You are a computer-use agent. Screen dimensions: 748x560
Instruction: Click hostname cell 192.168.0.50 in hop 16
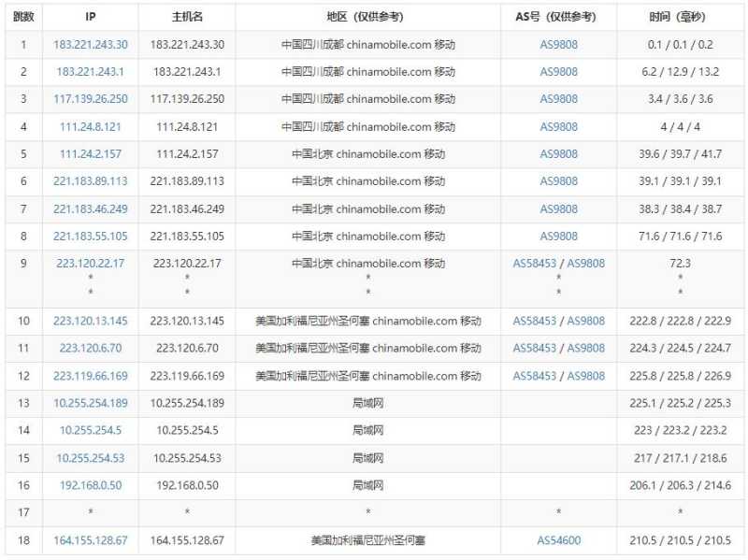coord(188,485)
